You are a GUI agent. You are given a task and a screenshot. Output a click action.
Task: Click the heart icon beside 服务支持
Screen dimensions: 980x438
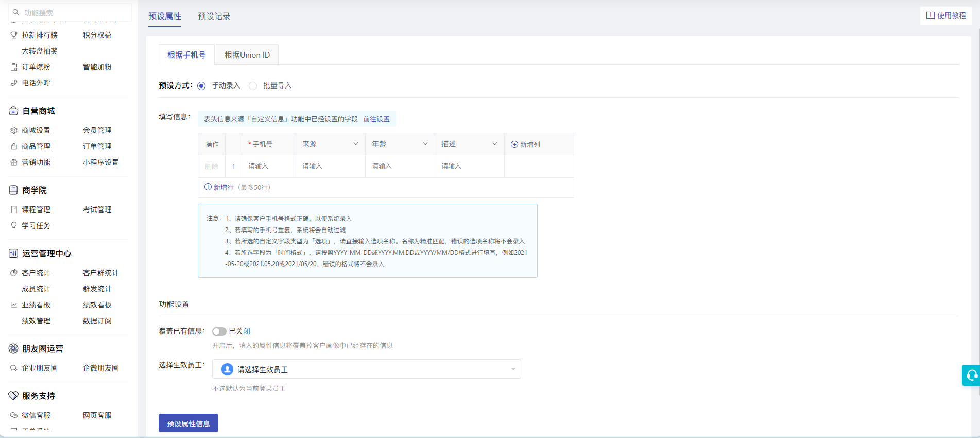[13, 396]
